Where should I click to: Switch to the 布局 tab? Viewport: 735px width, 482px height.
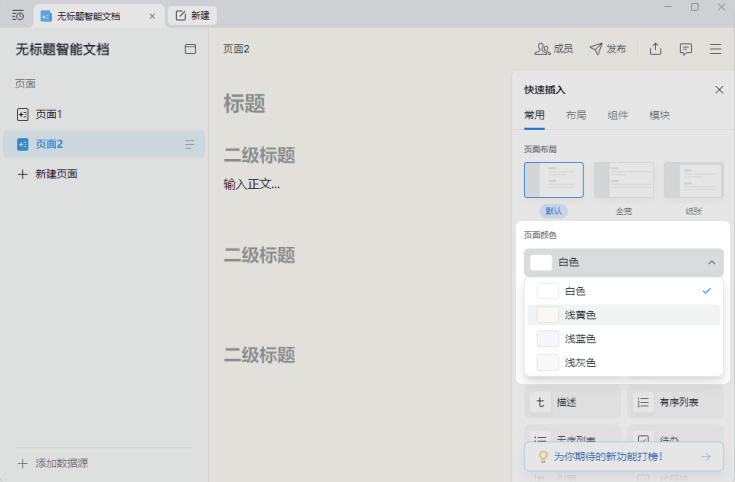pyautogui.click(x=576, y=115)
